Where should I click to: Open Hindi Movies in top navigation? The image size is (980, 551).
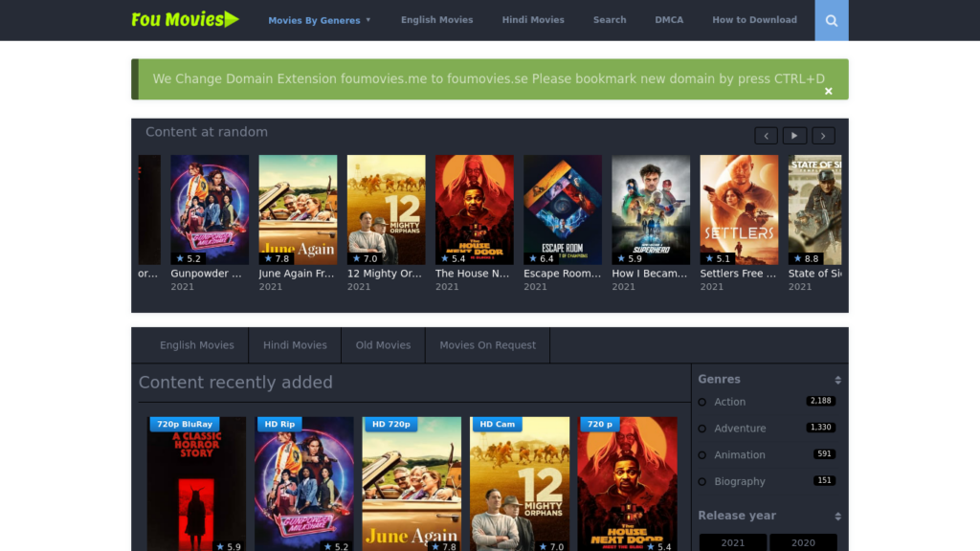click(x=533, y=20)
